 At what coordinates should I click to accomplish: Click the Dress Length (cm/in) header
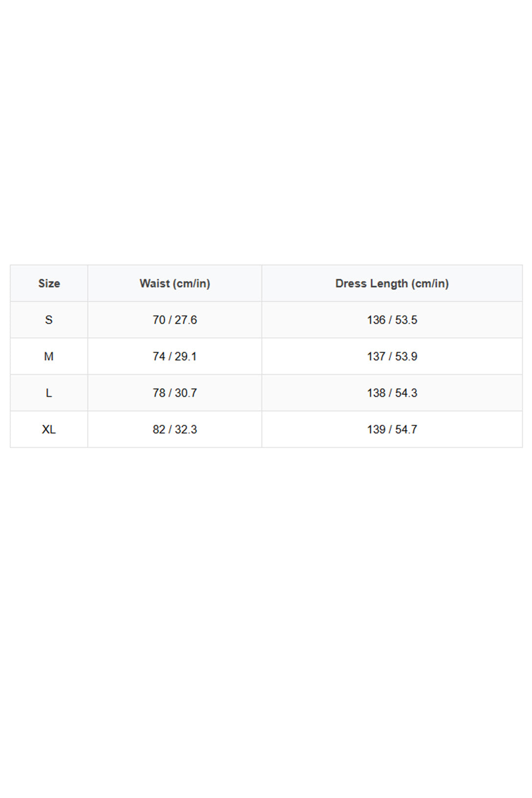392,284
